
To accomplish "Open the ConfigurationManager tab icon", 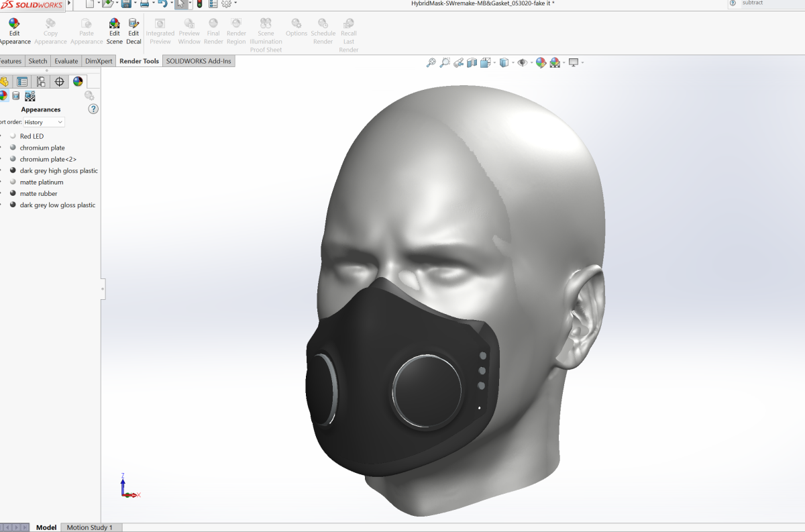I will click(x=41, y=82).
